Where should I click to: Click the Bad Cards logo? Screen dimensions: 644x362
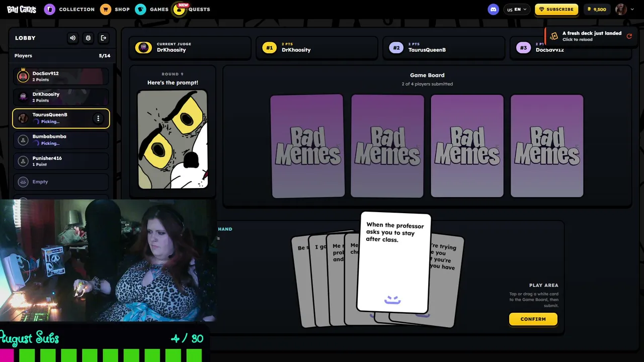tap(22, 9)
